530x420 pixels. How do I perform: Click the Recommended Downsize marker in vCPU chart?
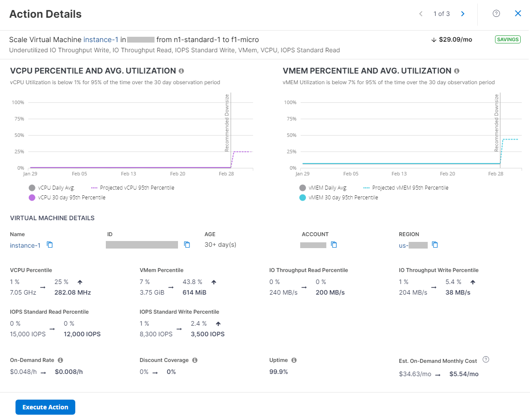tap(227, 123)
